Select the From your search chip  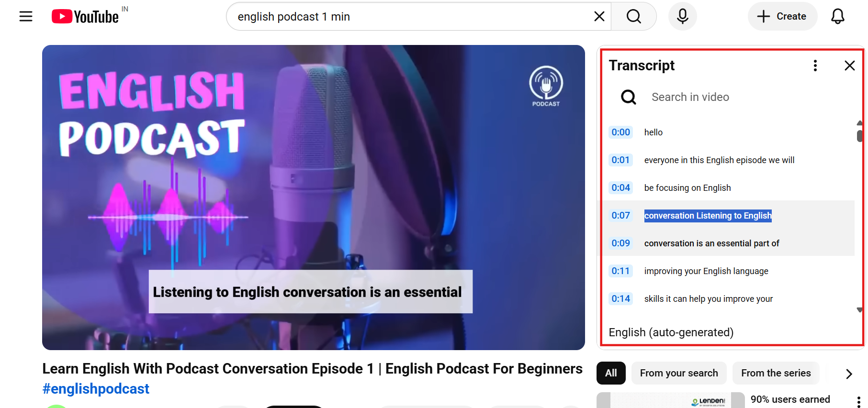coord(679,373)
